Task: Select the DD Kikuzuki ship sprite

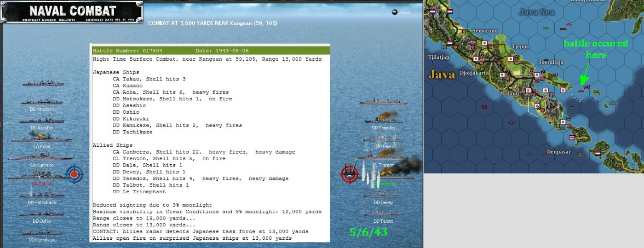Action: 42,102
